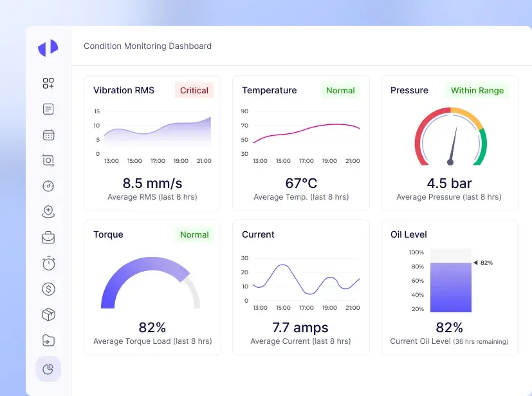This screenshot has width=532, height=396.
Task: Click the Normal status badge on Torque
Action: (x=194, y=234)
